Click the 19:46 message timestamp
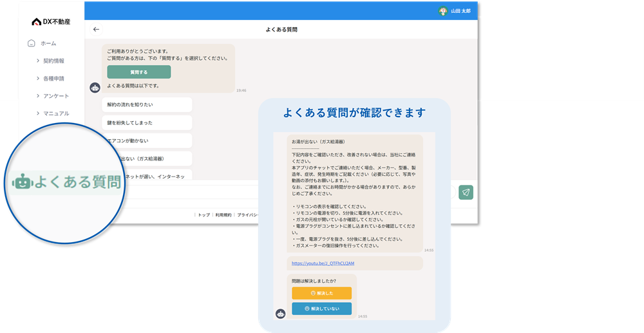 [x=241, y=90]
